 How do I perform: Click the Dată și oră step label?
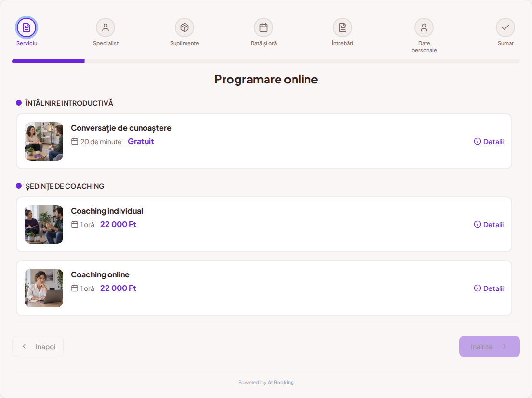[x=264, y=43]
